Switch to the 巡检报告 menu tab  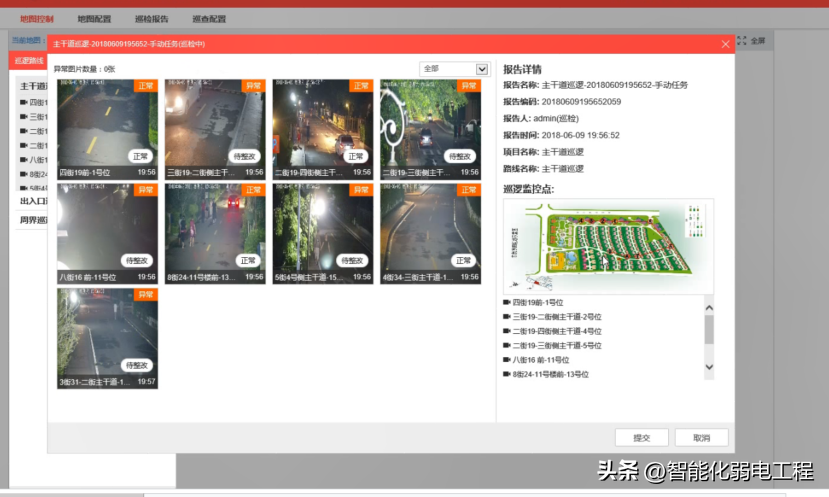click(x=151, y=19)
